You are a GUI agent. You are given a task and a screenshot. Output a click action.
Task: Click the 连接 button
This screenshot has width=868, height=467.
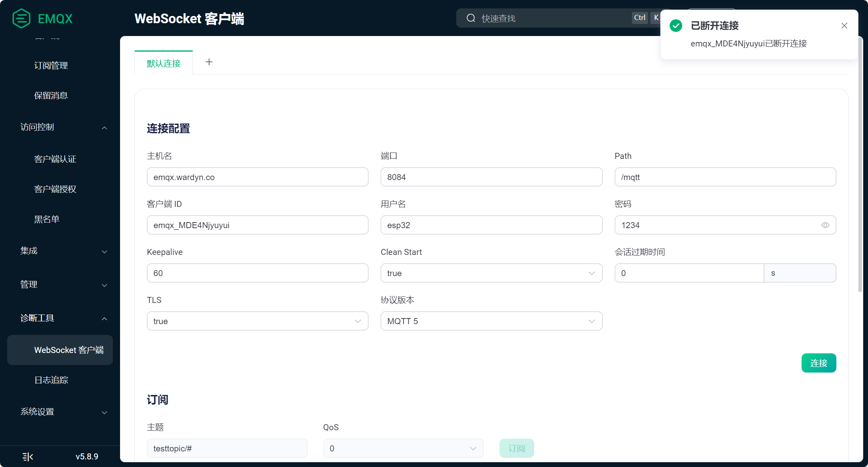click(x=819, y=363)
